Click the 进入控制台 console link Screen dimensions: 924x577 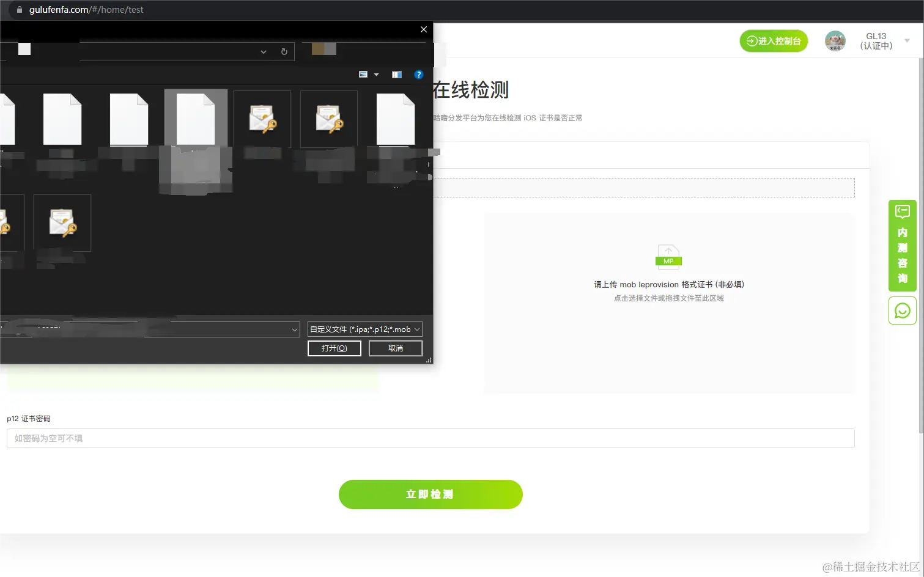pyautogui.click(x=774, y=41)
